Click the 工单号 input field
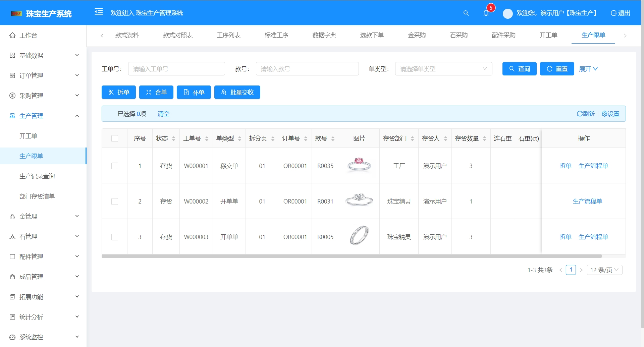This screenshot has height=347, width=644. [176, 69]
